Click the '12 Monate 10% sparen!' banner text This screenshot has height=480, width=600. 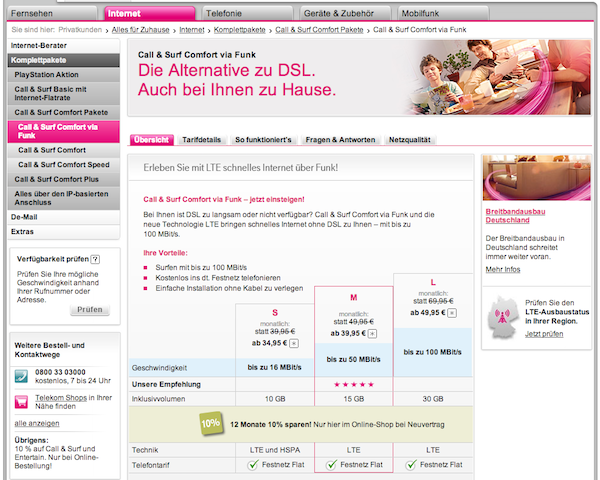point(271,424)
